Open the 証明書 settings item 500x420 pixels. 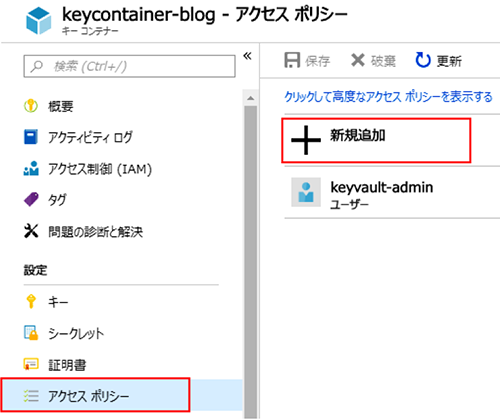67,365
